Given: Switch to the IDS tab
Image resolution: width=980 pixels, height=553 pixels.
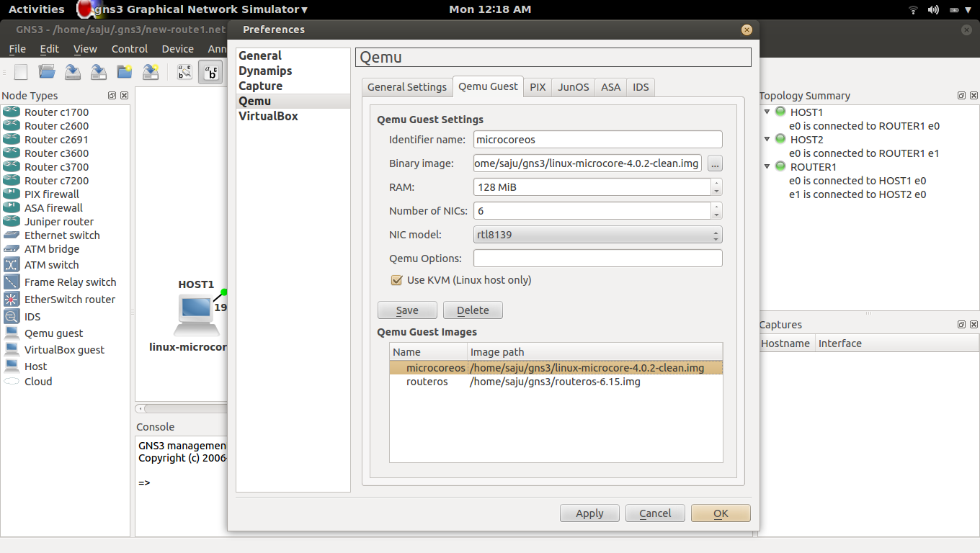Looking at the screenshot, I should 641,87.
